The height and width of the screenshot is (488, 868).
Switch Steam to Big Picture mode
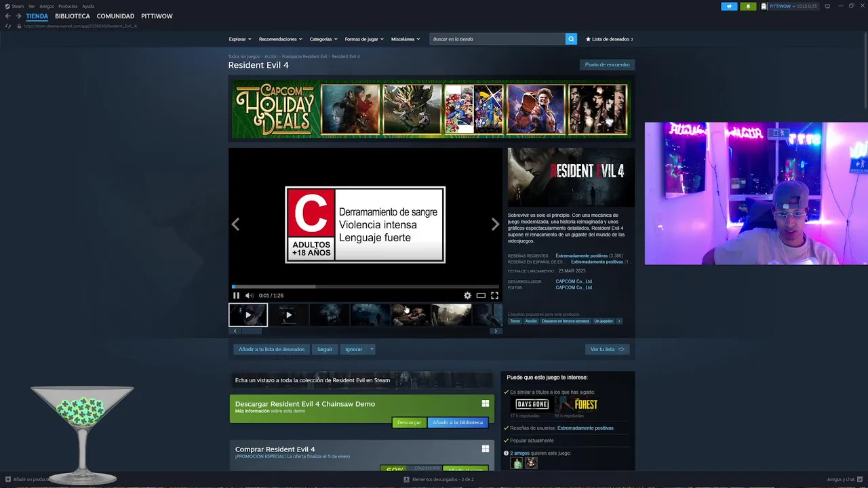pyautogui.click(x=829, y=6)
